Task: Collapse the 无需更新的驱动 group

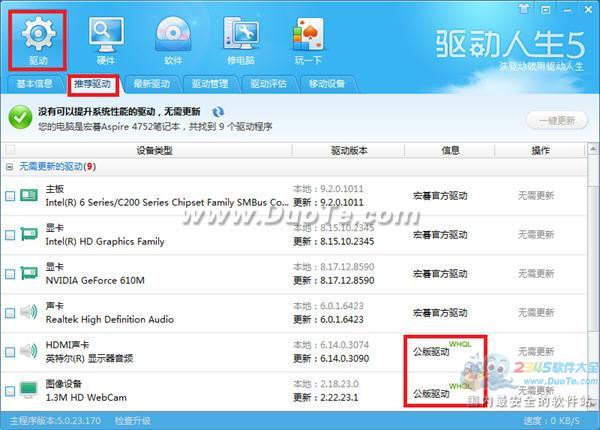Action: pos(10,167)
